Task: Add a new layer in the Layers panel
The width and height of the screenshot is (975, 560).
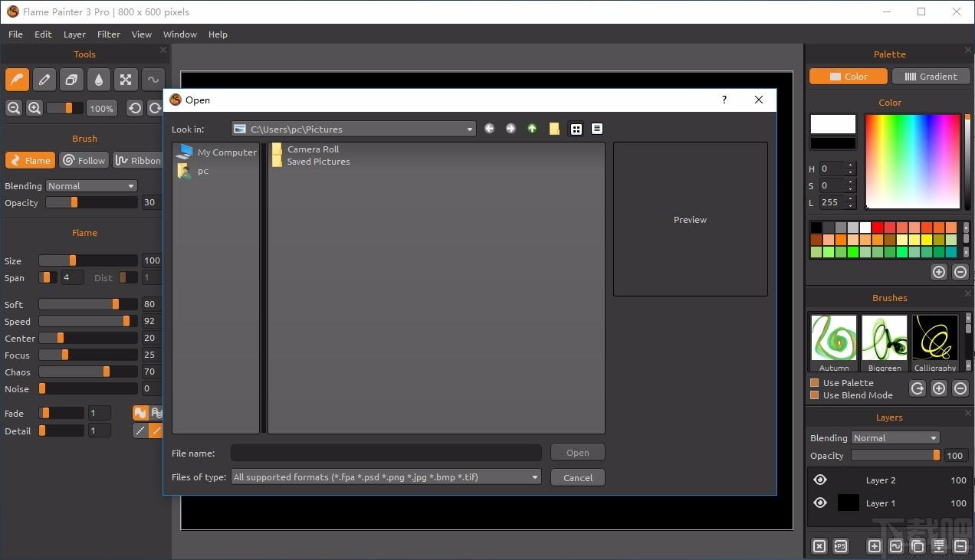Action: 874,545
